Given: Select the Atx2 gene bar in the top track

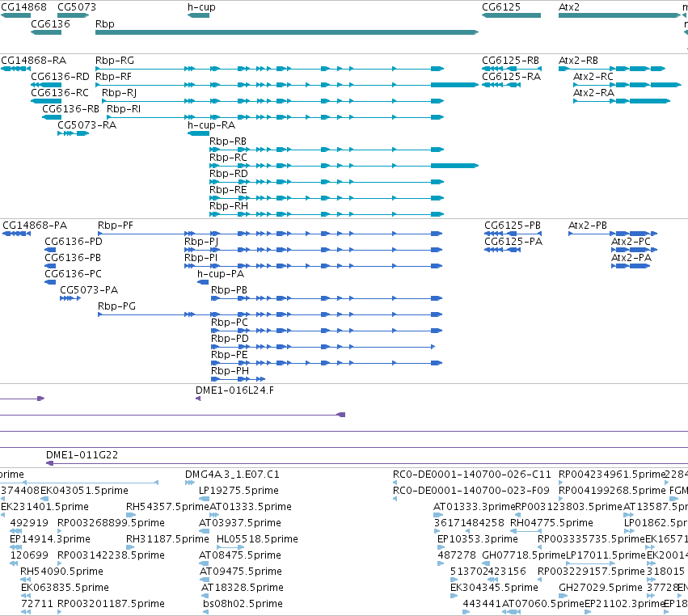Looking at the screenshot, I should (x=619, y=15).
